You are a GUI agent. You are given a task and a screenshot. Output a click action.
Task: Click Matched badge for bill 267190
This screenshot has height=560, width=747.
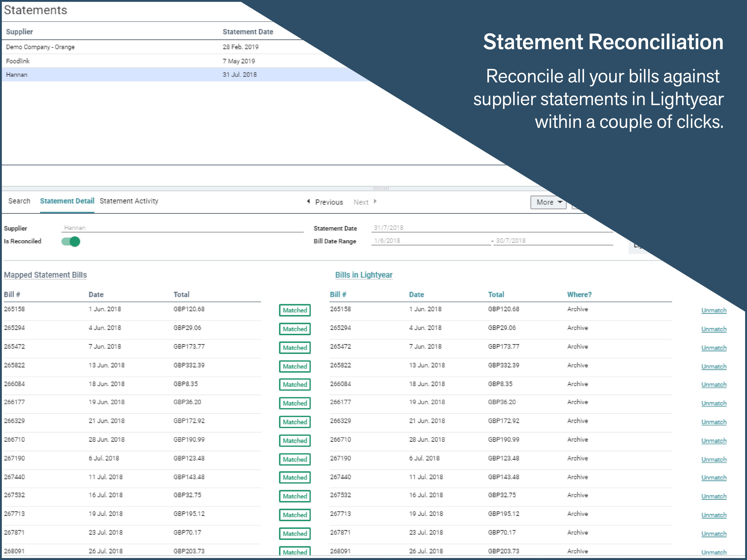click(294, 459)
